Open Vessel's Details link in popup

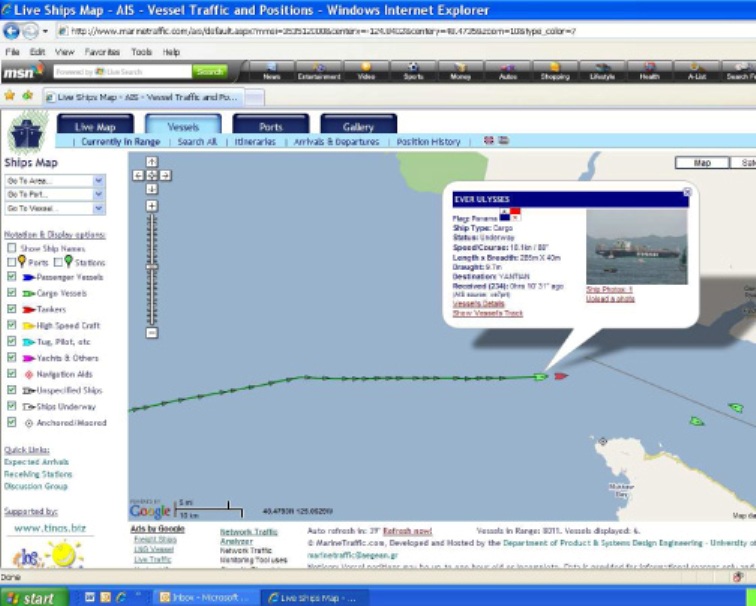478,304
